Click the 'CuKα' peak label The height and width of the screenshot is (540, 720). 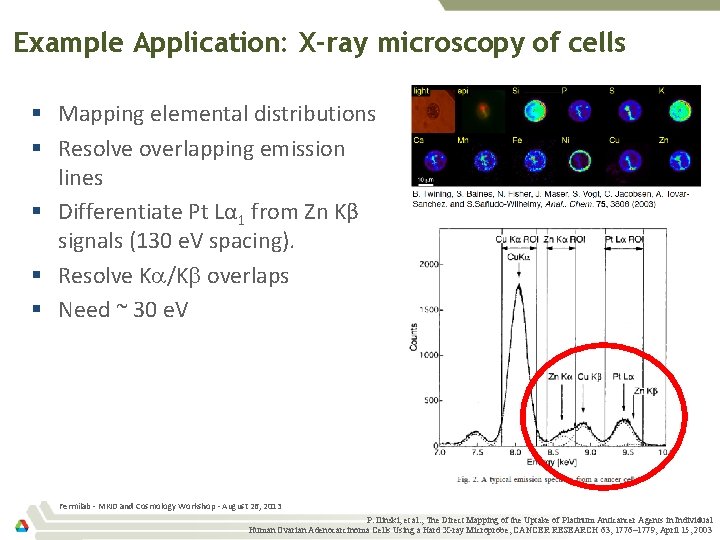(518, 257)
